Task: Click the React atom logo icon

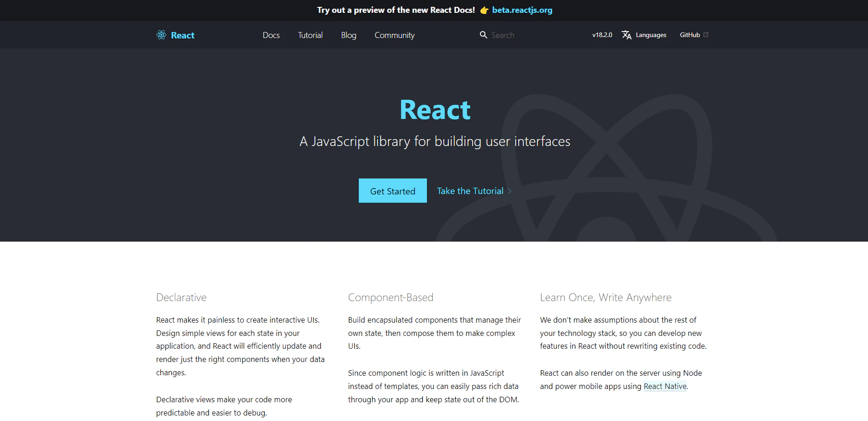Action: click(161, 35)
